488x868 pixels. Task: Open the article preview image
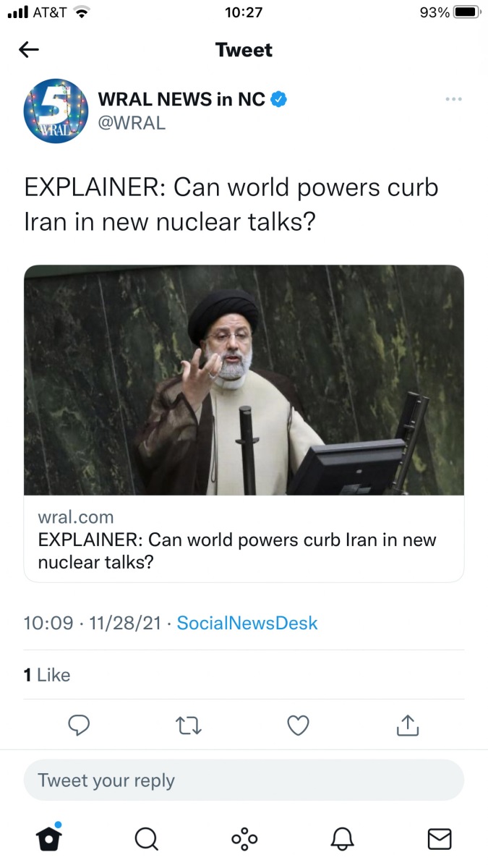pos(244,380)
